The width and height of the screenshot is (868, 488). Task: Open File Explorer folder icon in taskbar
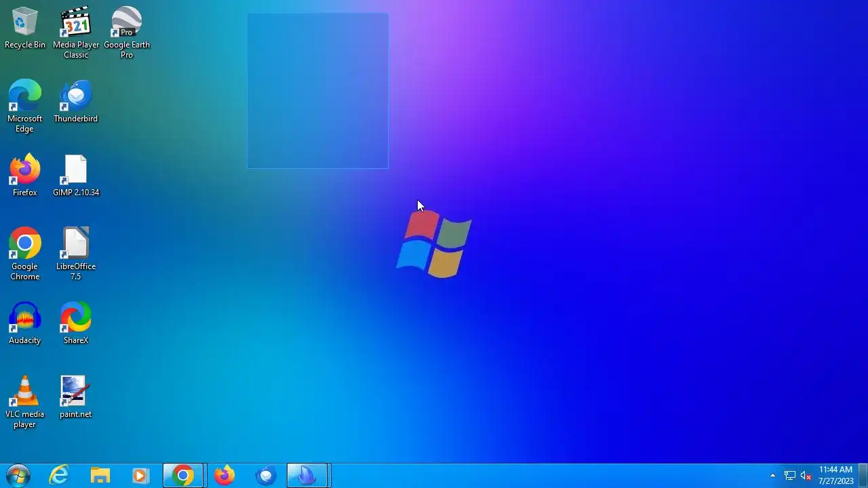click(x=100, y=476)
